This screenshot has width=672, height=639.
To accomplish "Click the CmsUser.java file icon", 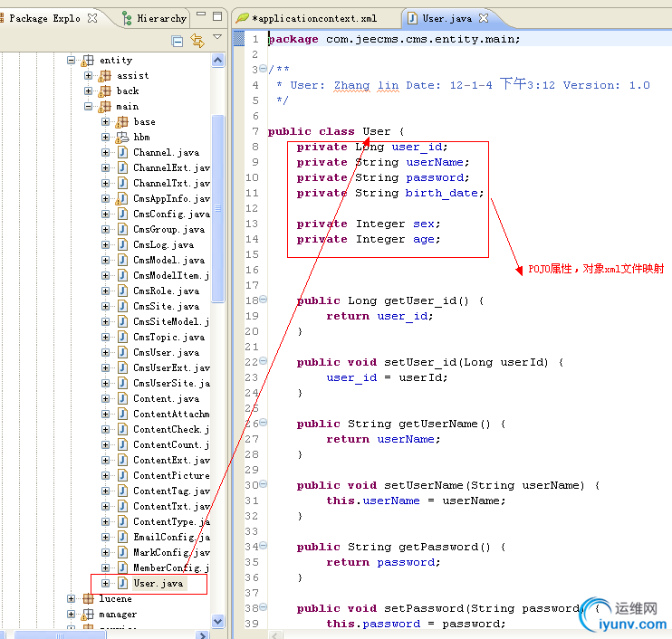I will click(x=122, y=352).
